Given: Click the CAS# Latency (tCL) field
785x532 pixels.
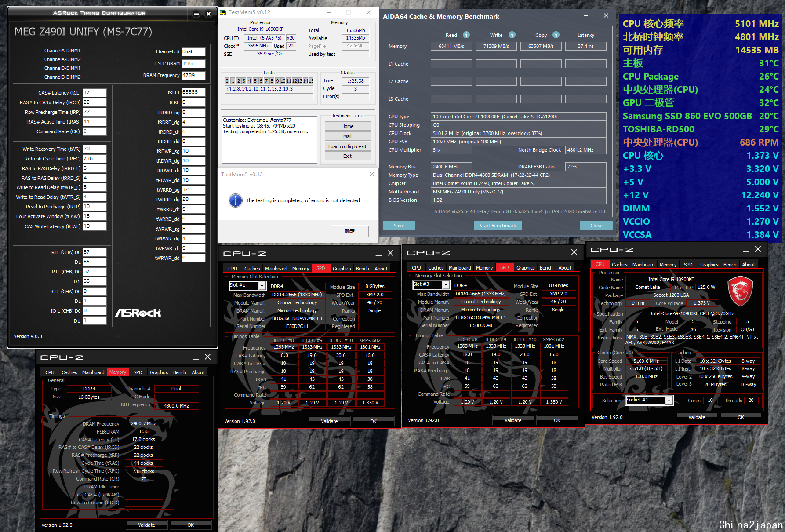Looking at the screenshot, I should click(94, 93).
